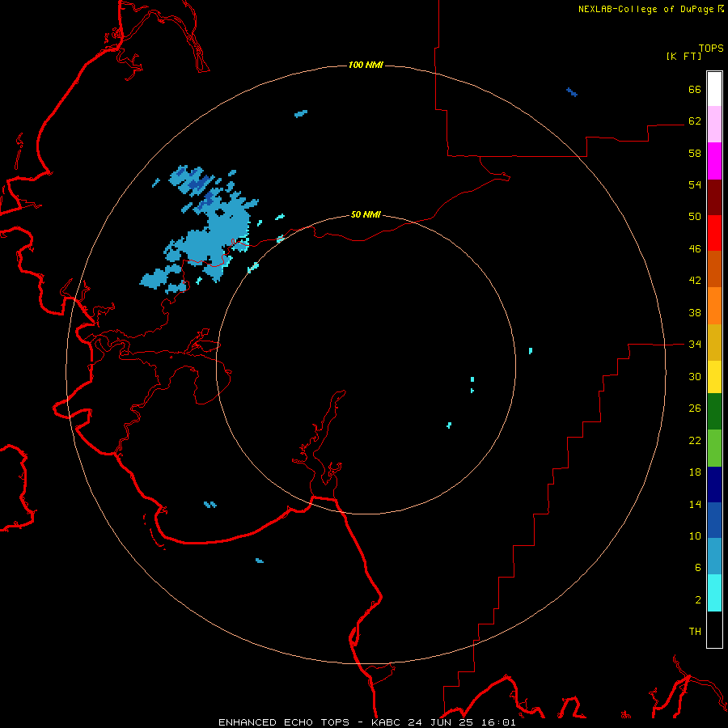Choose the bright yellow legend color band
Image resolution: width=728 pixels, height=728 pixels.
[714, 377]
